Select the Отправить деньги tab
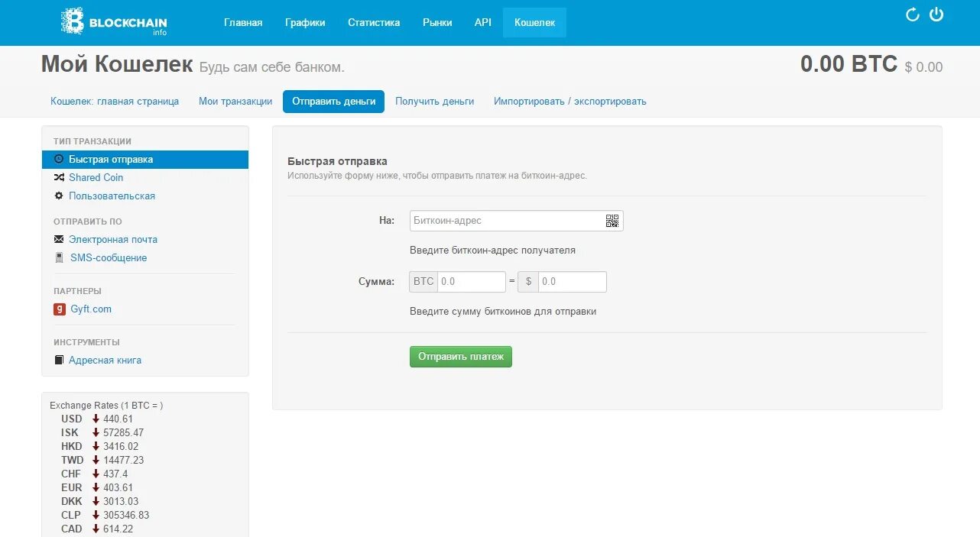This screenshot has width=980, height=537. (333, 101)
